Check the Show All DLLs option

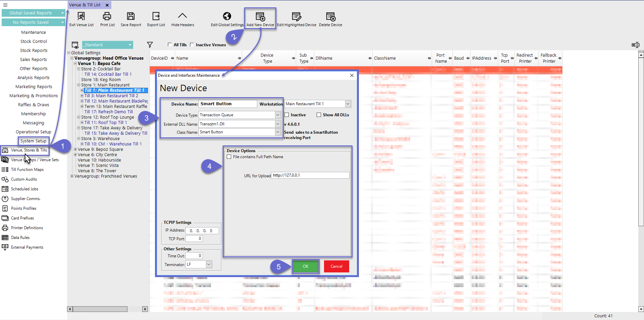point(319,115)
